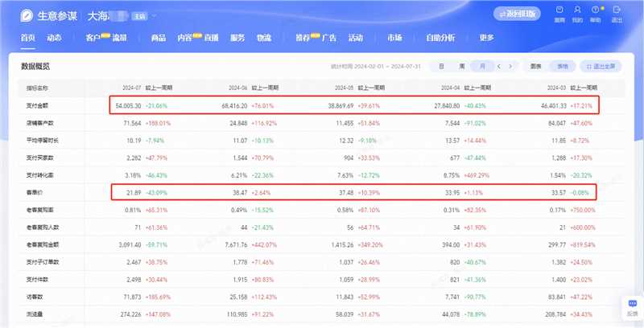Open the 自助分析 tab

click(x=440, y=38)
